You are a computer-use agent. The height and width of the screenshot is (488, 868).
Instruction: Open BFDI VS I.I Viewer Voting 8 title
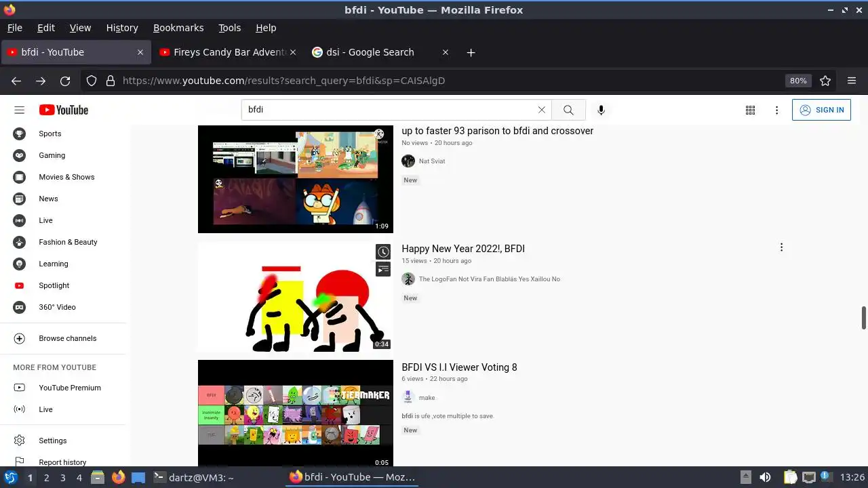pyautogui.click(x=459, y=367)
